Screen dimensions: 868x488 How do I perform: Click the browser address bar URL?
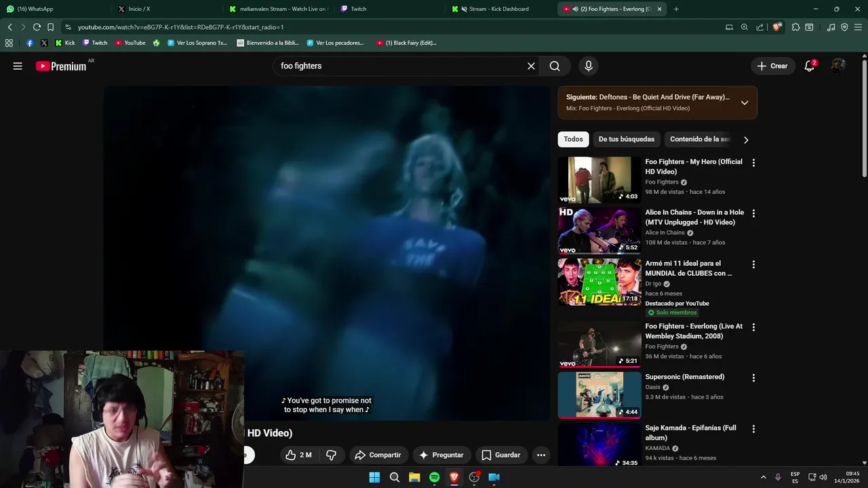[180, 27]
